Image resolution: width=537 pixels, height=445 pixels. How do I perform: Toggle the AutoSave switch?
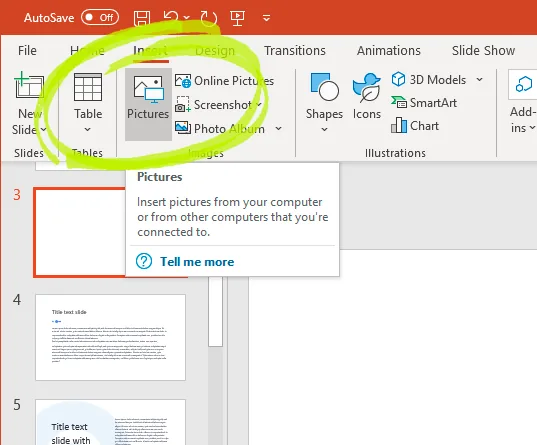(100, 17)
